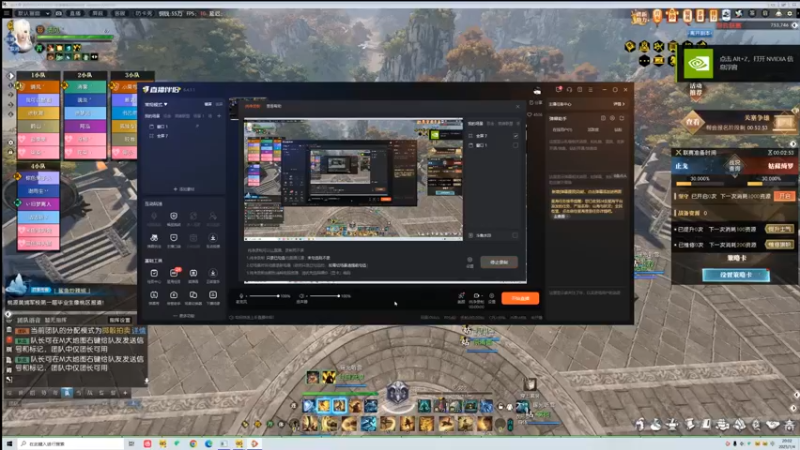Open the dialog's 设置 gear beside grey button
The image size is (800, 450).
(470, 262)
